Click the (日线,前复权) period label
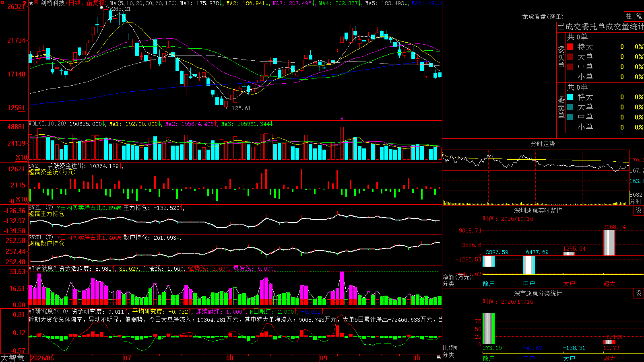 [87, 3]
